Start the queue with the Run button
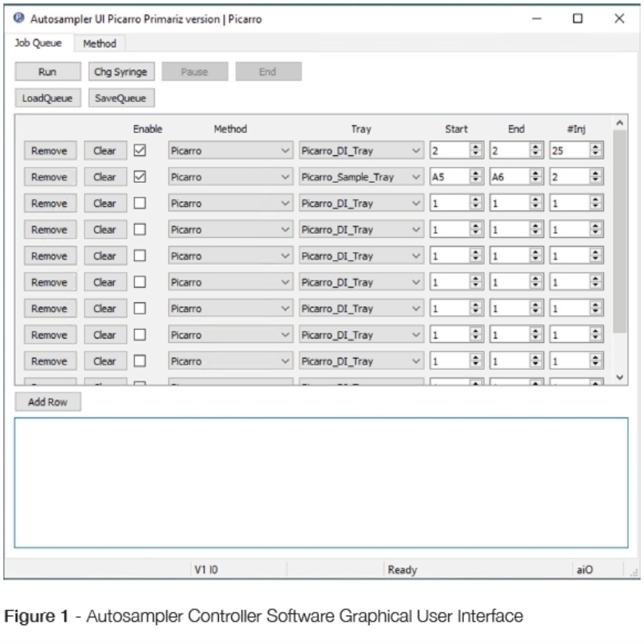Screen dimensions: 644x644 click(x=48, y=72)
